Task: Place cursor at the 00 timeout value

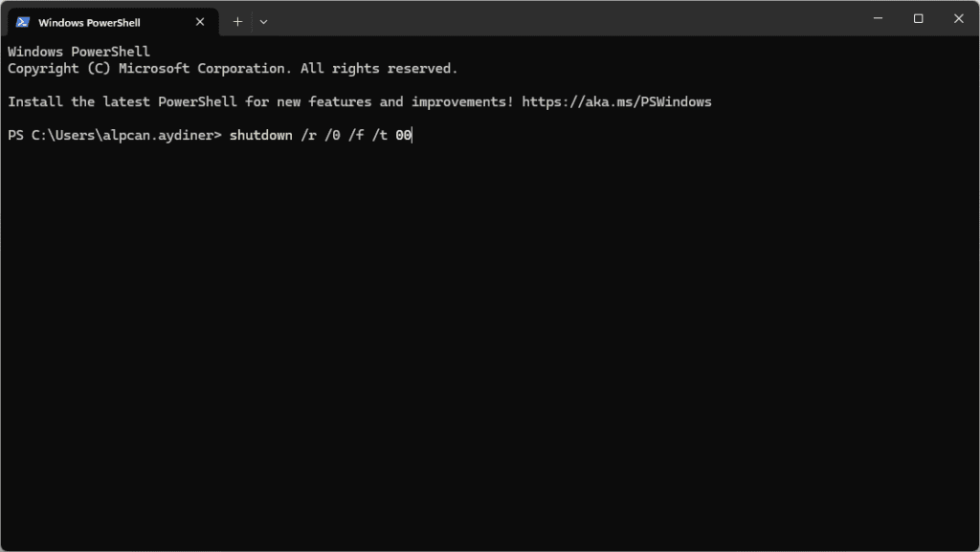Action: tap(403, 135)
